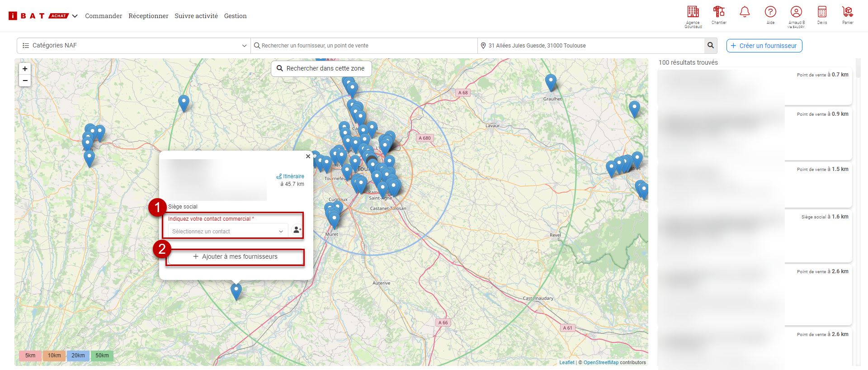Close the supplier map popup
Image resolution: width=868 pixels, height=370 pixels.
[308, 157]
